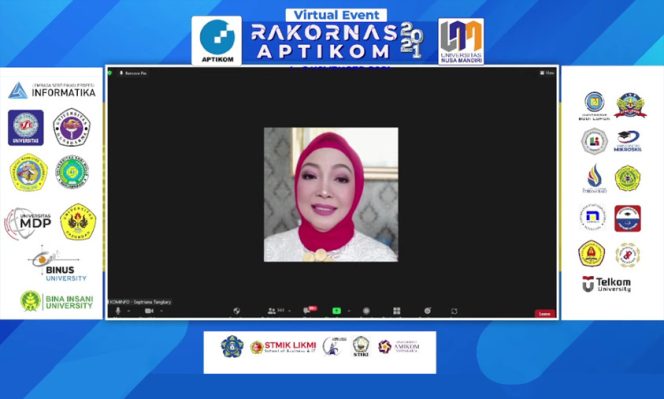Open Chat with the red notification badge

pos(310,310)
